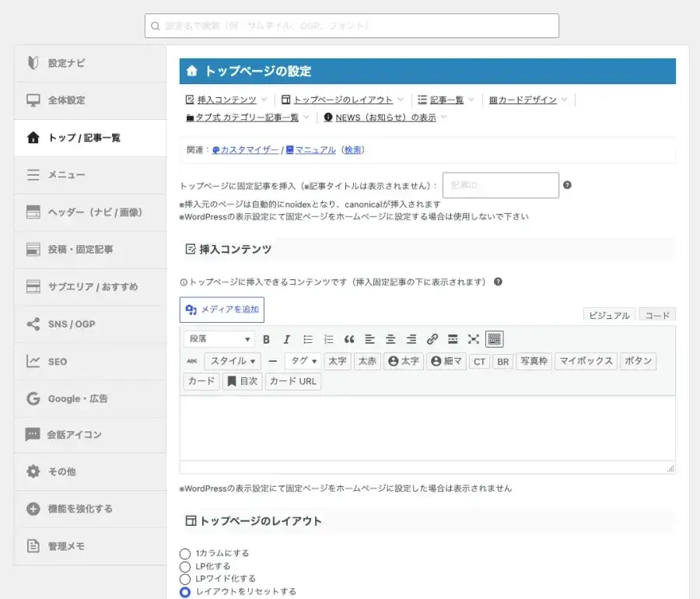Switch to the ビジュアル editor tab
Image resolution: width=700 pixels, height=599 pixels.
[x=609, y=315]
